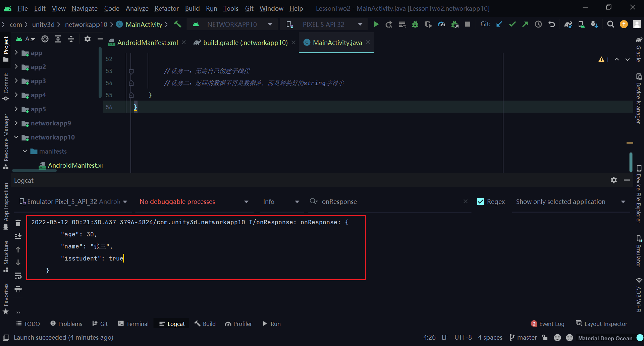This screenshot has height=346, width=644.
Task: Click Expand All icon in Project panel
Action: click(x=58, y=39)
